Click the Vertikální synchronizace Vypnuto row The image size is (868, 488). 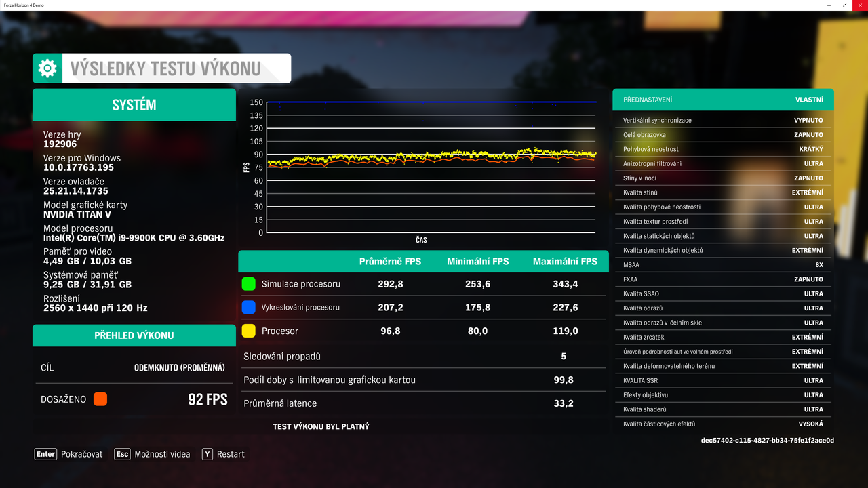(723, 120)
